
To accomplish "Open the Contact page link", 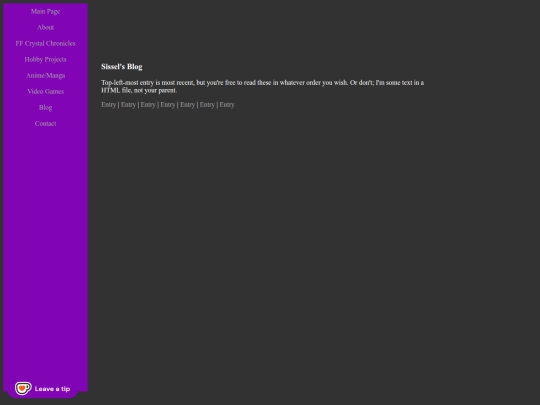I will (45, 123).
